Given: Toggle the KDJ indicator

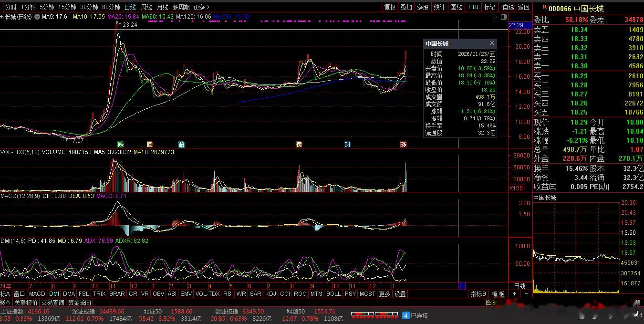Looking at the screenshot, I should pos(270,294).
